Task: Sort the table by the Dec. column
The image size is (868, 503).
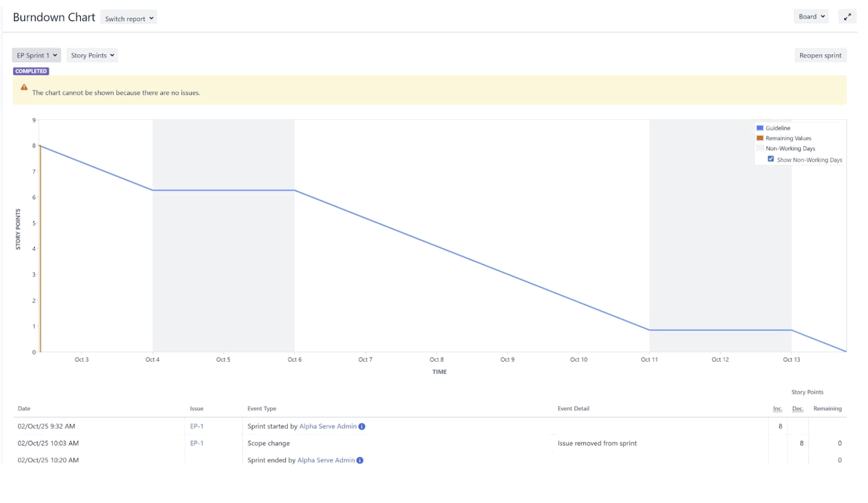Action: pos(797,408)
